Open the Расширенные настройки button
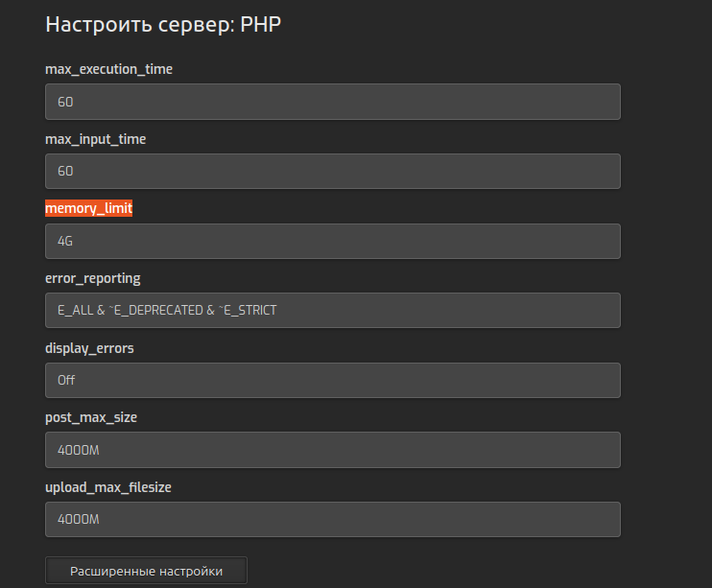 (146, 571)
